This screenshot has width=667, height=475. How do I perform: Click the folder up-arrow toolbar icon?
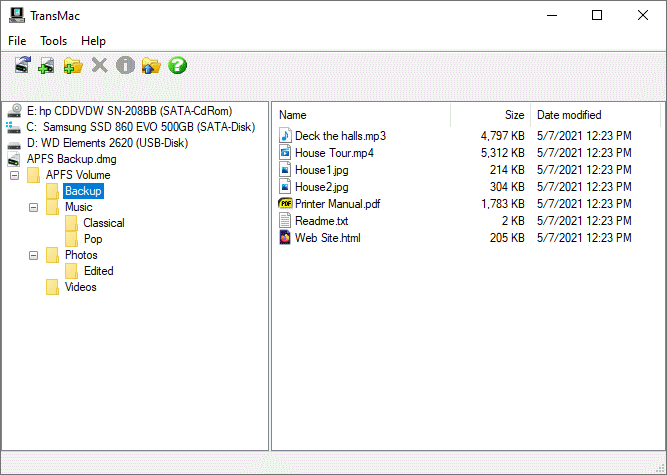click(151, 66)
